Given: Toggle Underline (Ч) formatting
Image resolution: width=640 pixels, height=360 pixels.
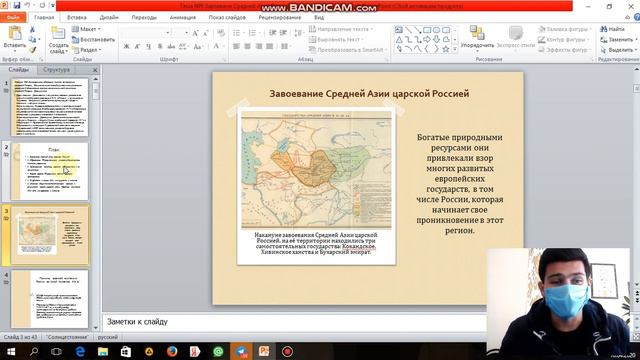Looking at the screenshot, I should [x=149, y=47].
